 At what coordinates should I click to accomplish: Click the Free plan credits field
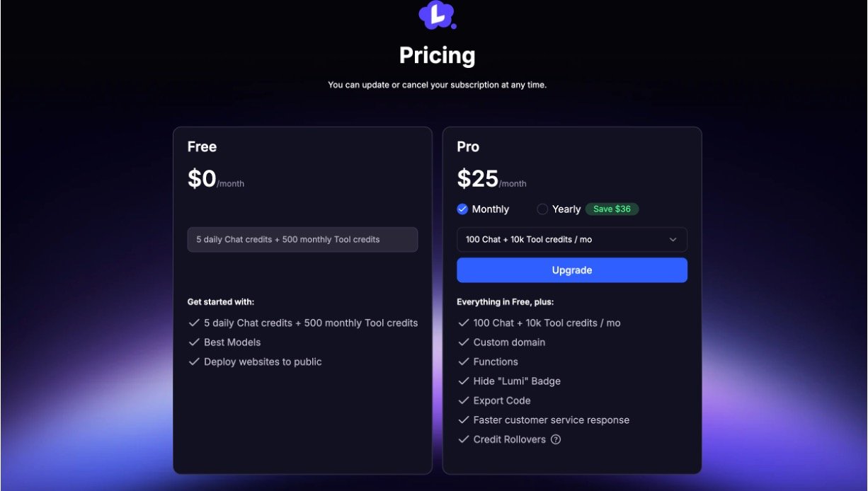[x=302, y=240]
